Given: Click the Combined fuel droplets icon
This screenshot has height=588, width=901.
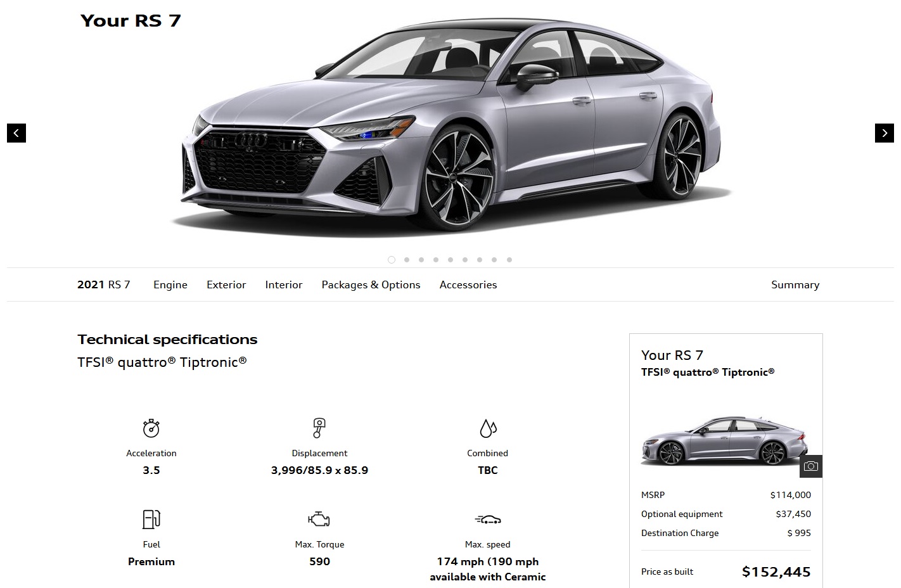Looking at the screenshot, I should 488,428.
